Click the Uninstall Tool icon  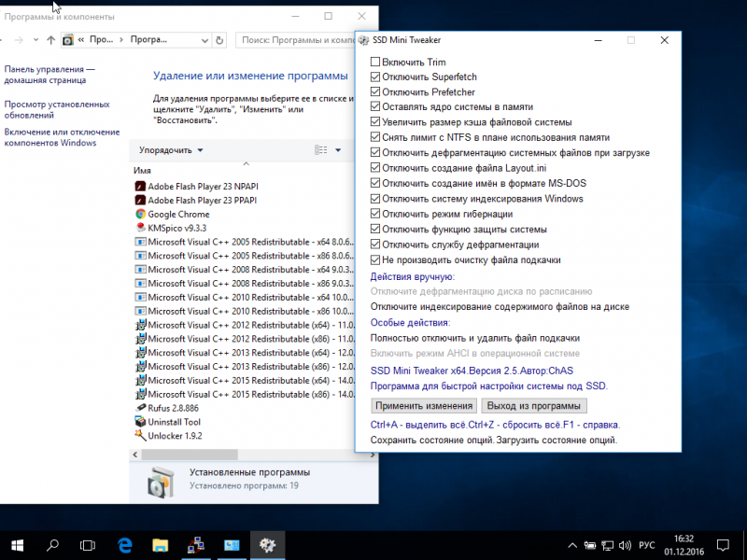pos(140,422)
